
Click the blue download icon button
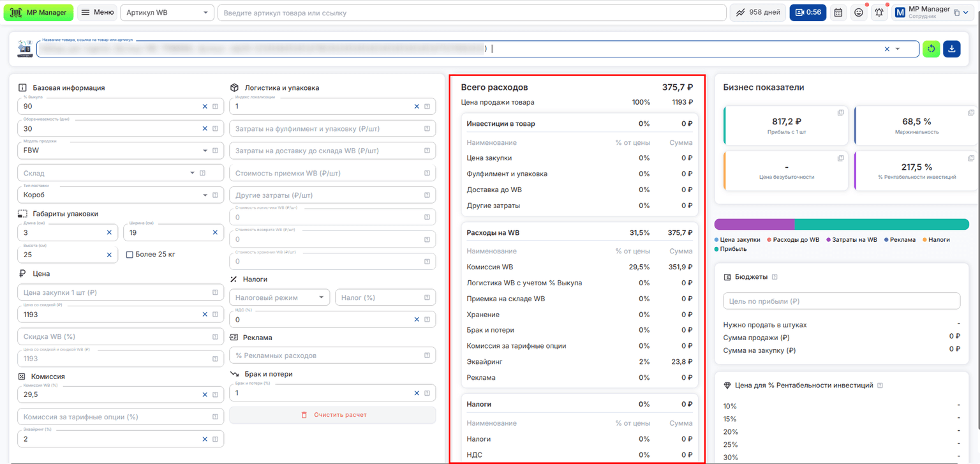pyautogui.click(x=952, y=49)
